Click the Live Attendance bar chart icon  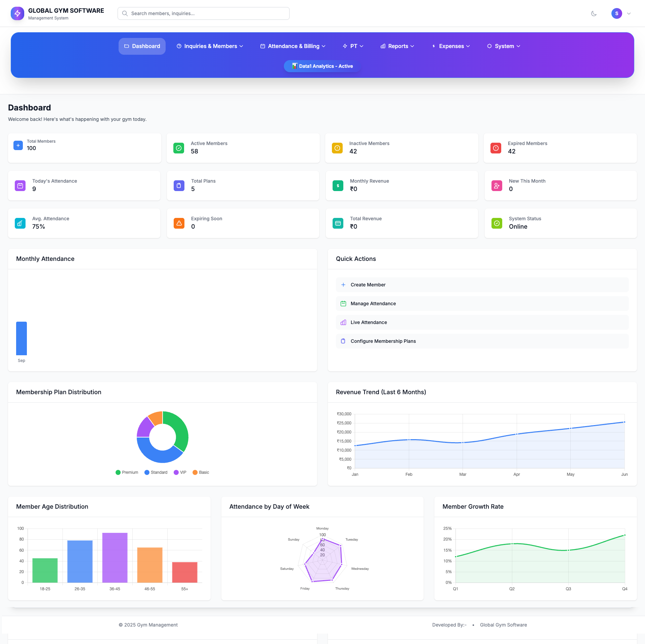point(343,322)
